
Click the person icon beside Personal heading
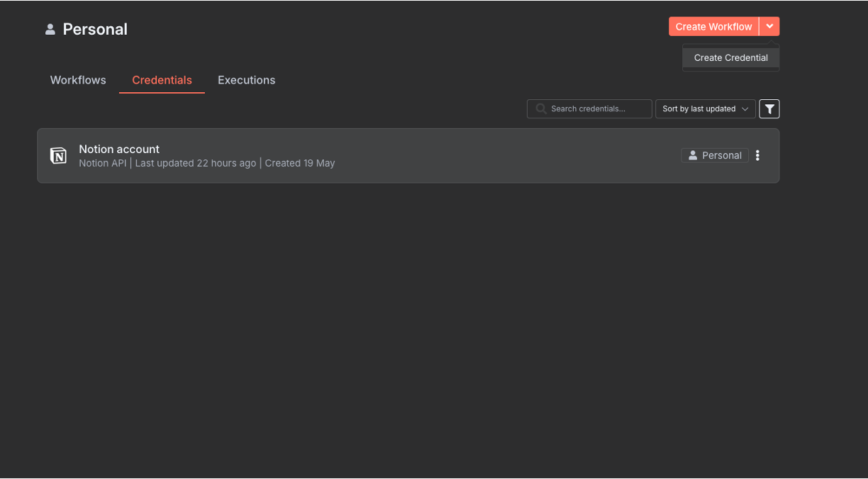point(50,29)
